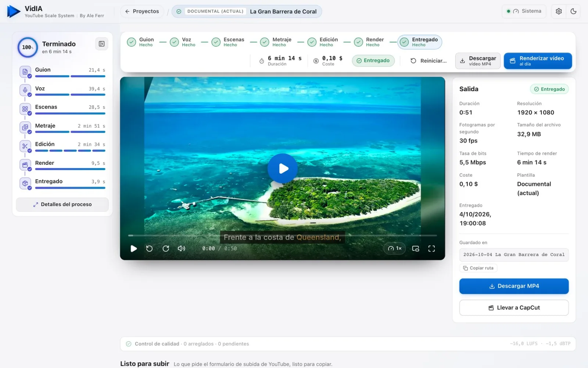Image resolution: width=588 pixels, height=368 pixels.
Task: Mute the video volume icon
Action: pyautogui.click(x=182, y=248)
